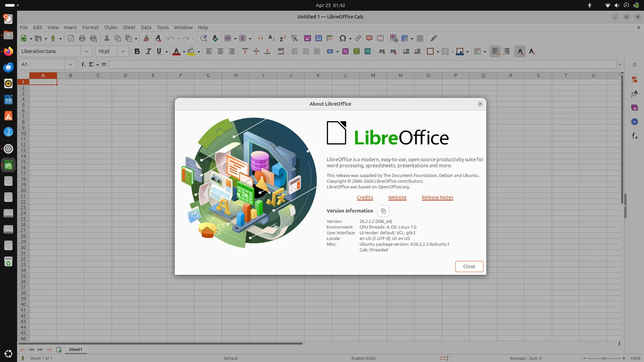Toggle the Underline formatting button

click(x=159, y=51)
